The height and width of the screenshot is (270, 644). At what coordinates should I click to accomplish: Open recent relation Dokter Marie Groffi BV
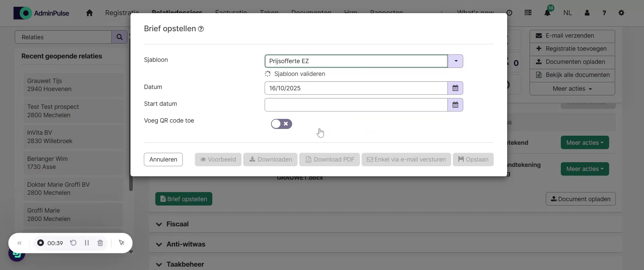click(x=73, y=189)
